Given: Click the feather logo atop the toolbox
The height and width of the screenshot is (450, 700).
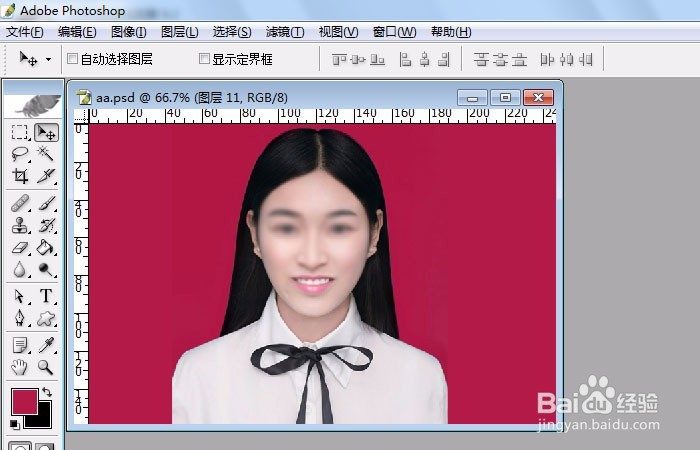Looking at the screenshot, I should [x=33, y=105].
